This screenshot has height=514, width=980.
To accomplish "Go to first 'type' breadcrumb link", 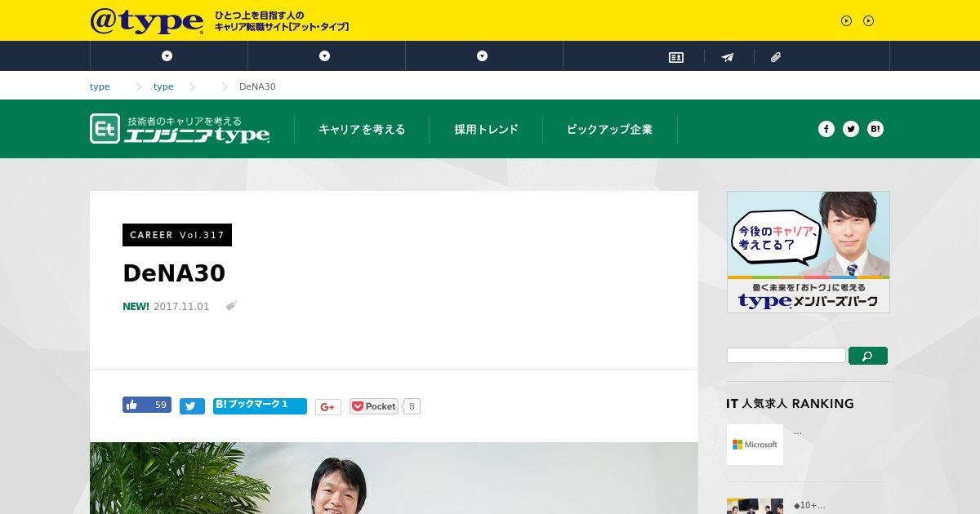I will [x=100, y=86].
